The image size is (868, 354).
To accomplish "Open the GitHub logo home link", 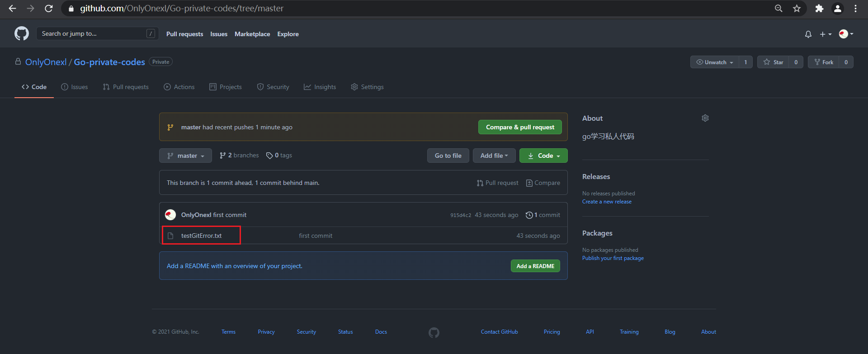I will (x=22, y=33).
